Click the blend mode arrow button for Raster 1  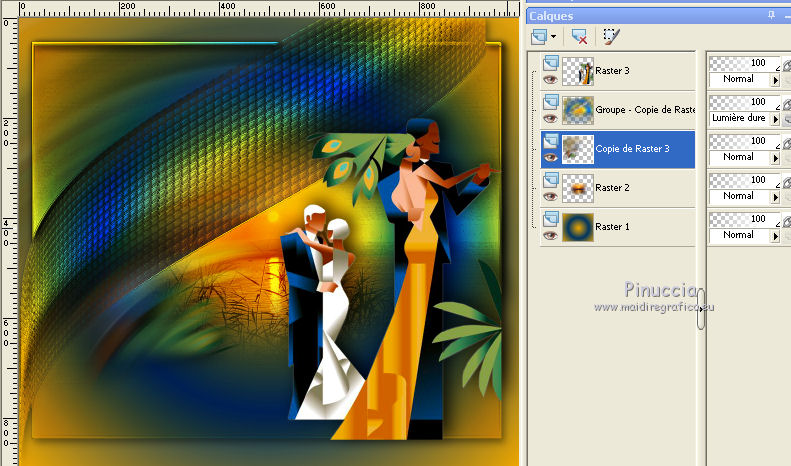[775, 236]
